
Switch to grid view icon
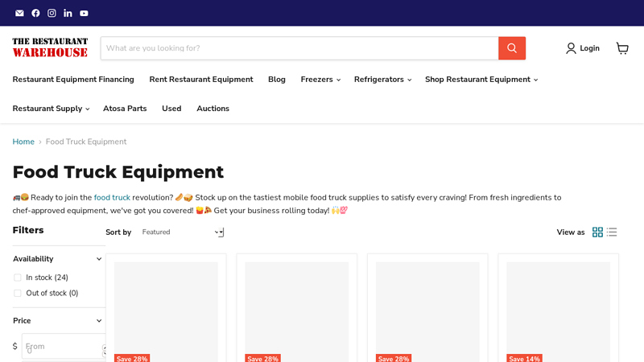coord(597,232)
